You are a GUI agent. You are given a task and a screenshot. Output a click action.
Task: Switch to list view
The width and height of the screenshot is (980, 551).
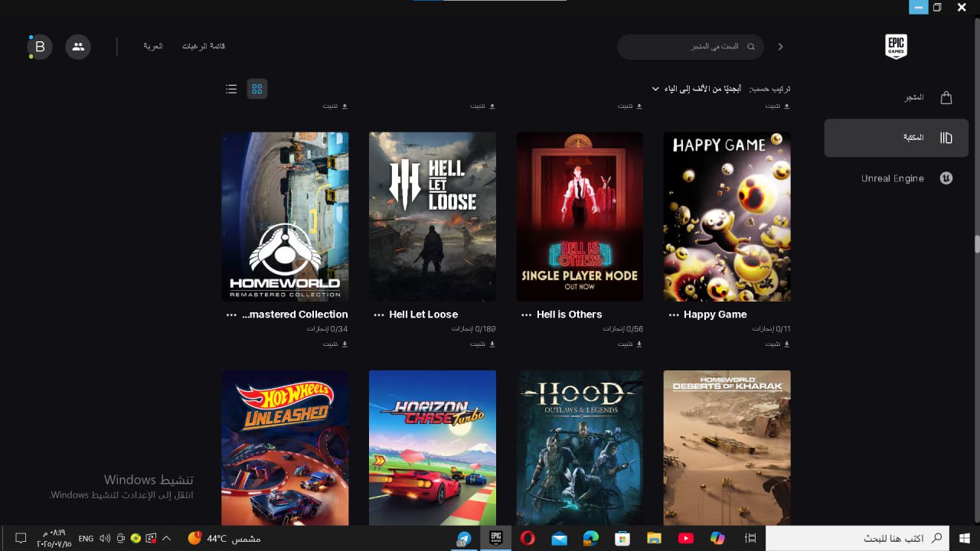tap(231, 89)
